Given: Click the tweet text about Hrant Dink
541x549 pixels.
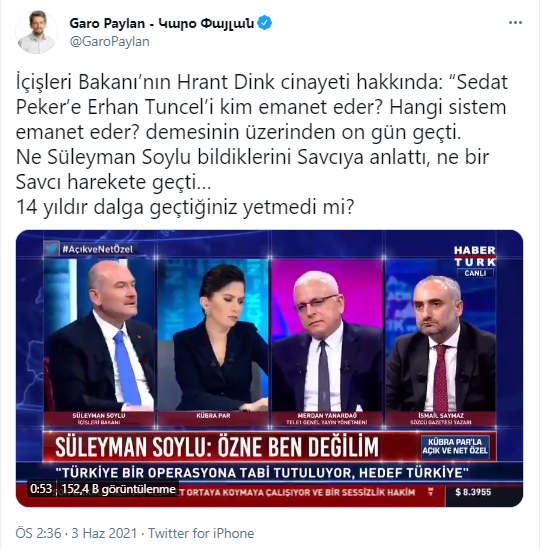Looking at the screenshot, I should 262,145.
